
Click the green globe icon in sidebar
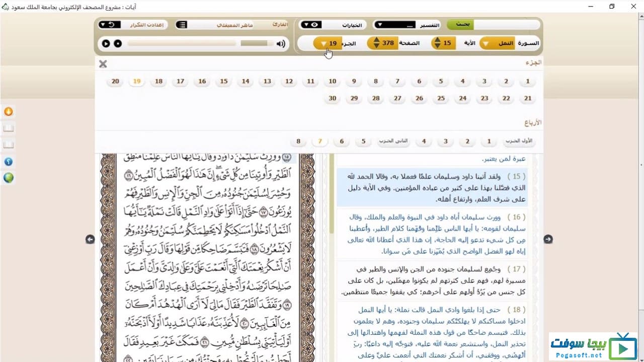(x=9, y=178)
